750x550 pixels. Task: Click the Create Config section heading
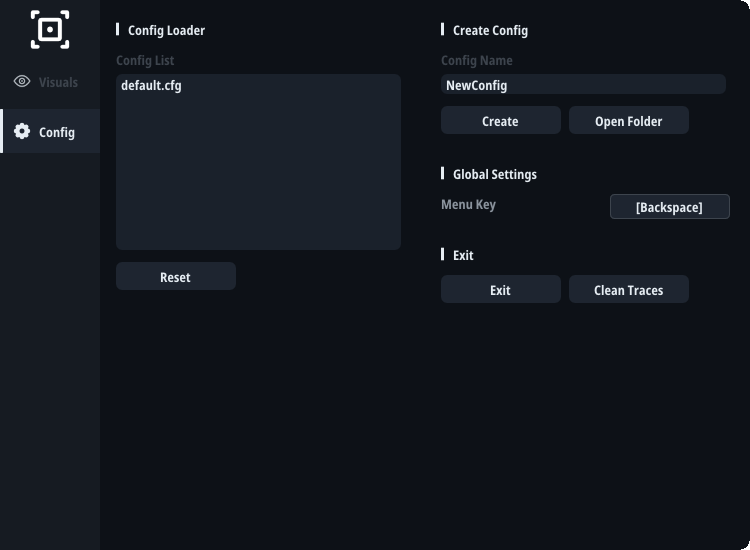[490, 30]
